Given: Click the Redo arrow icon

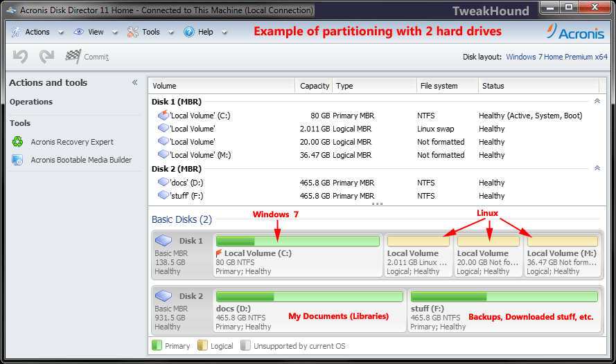Looking at the screenshot, I should [46, 57].
